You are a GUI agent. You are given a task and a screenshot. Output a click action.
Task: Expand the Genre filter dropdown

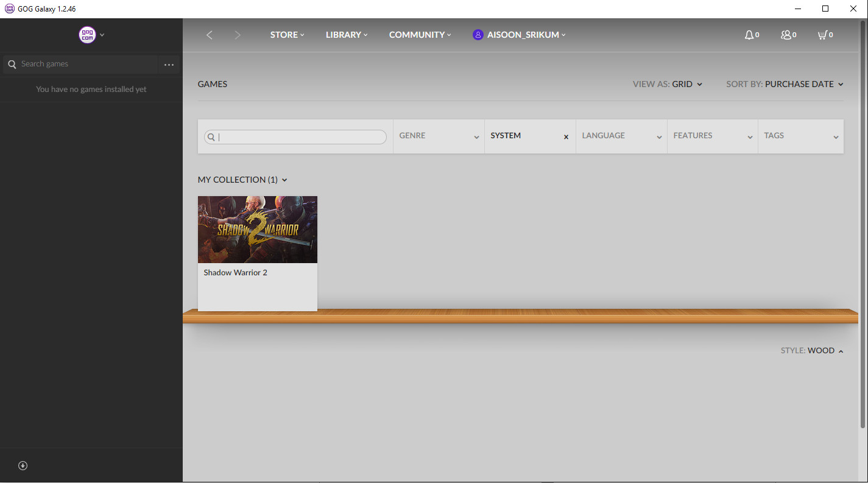point(439,136)
